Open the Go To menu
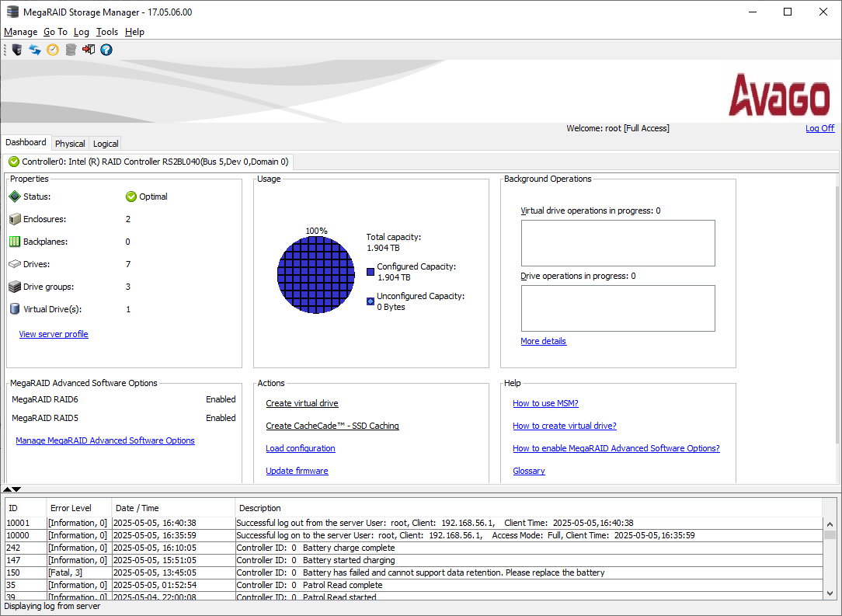This screenshot has height=616, width=842. click(55, 32)
